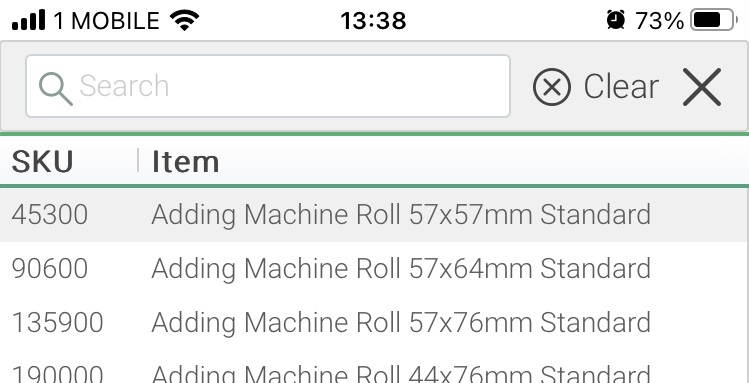The image size is (749, 383).
Task: Click the Clear button text
Action: point(621,86)
